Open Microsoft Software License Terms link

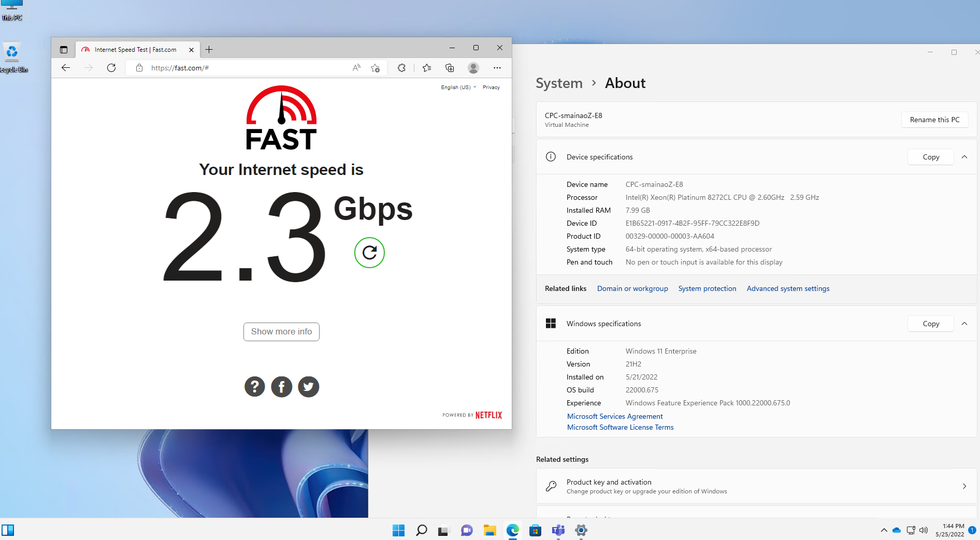pos(620,427)
